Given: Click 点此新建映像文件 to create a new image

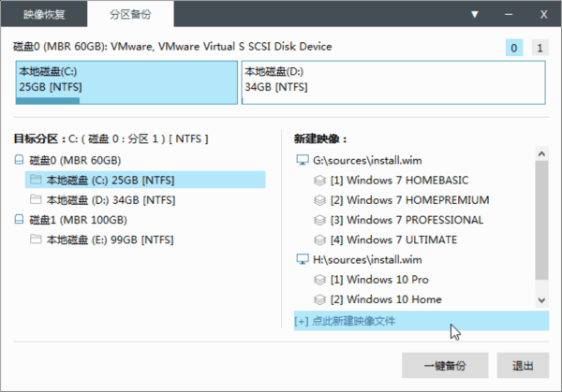Looking at the screenshot, I should tap(345, 321).
